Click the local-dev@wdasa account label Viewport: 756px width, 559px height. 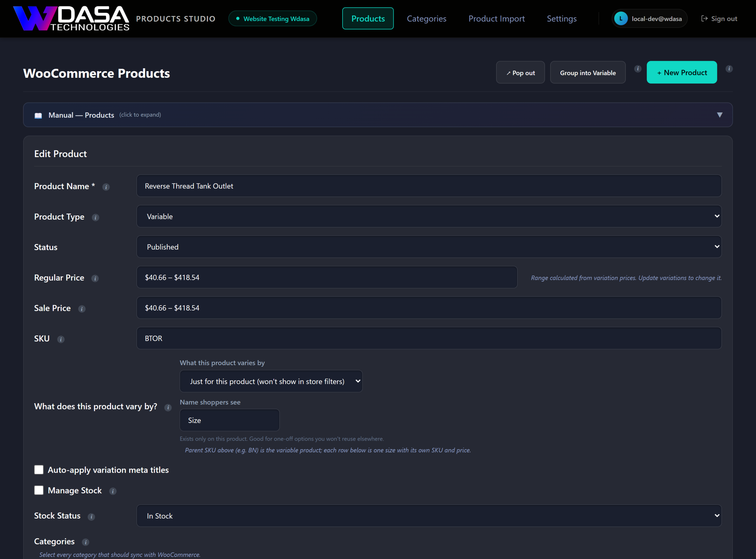click(x=656, y=19)
